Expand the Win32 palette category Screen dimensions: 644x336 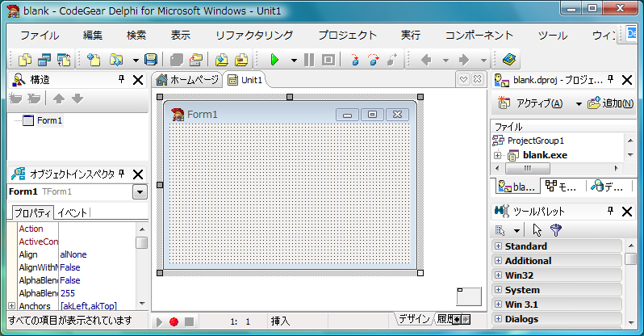(x=498, y=275)
